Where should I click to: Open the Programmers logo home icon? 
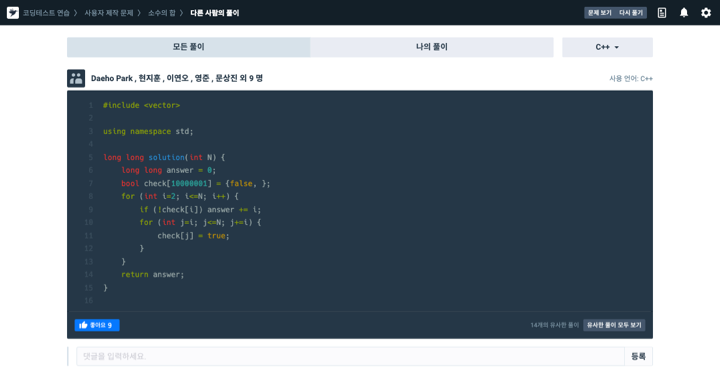[x=13, y=13]
